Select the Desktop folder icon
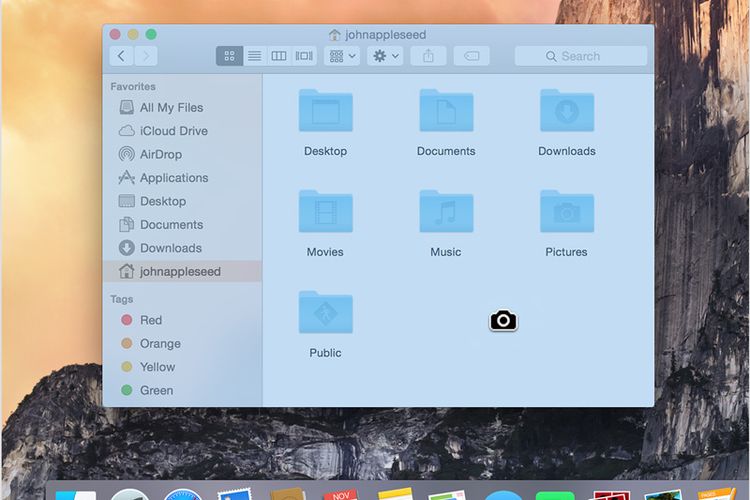750x500 pixels. (x=326, y=111)
